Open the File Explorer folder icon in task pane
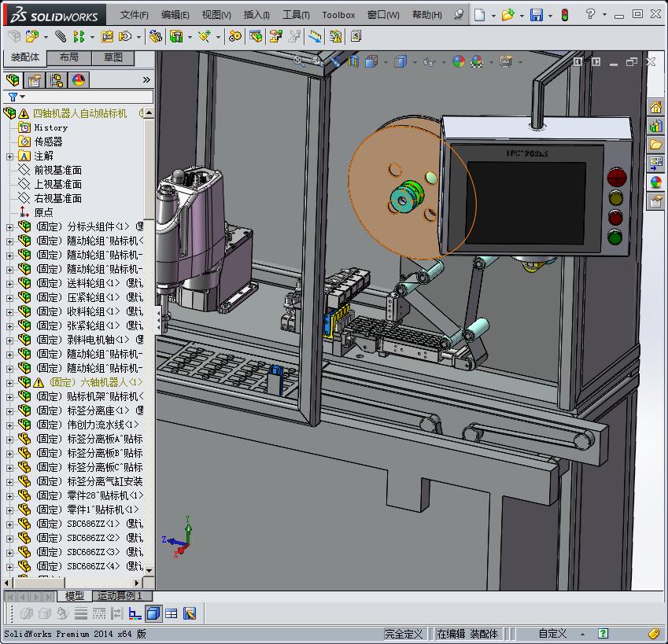Image resolution: width=668 pixels, height=644 pixels. pos(656,145)
